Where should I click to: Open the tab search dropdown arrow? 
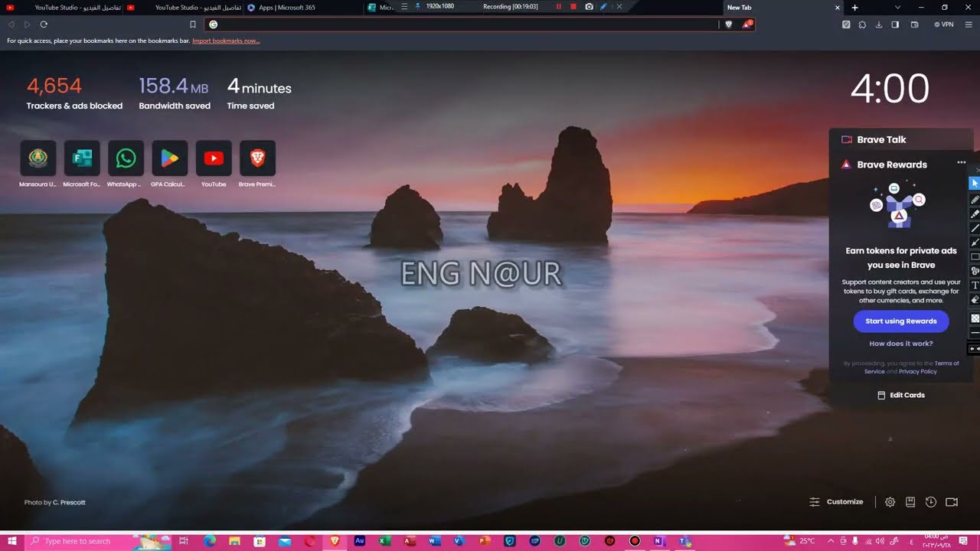click(897, 7)
